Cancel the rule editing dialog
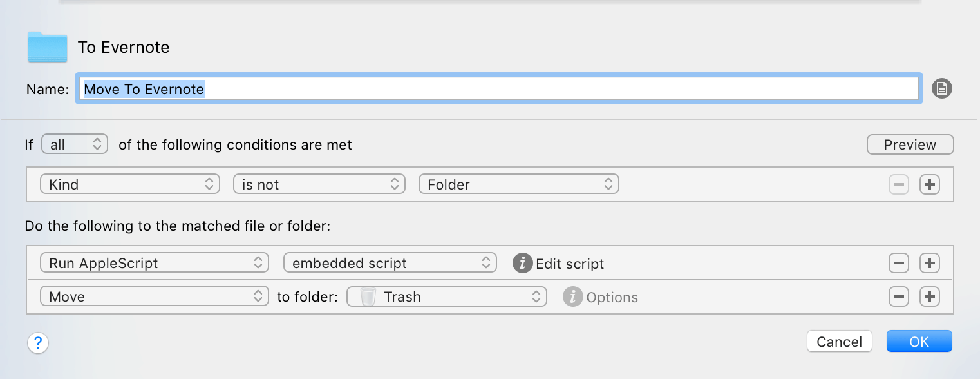The image size is (980, 379). [x=839, y=342]
